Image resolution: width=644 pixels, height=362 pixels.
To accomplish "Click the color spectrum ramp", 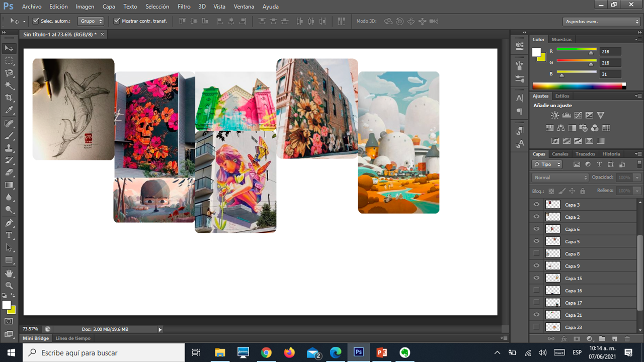I will pyautogui.click(x=579, y=86).
